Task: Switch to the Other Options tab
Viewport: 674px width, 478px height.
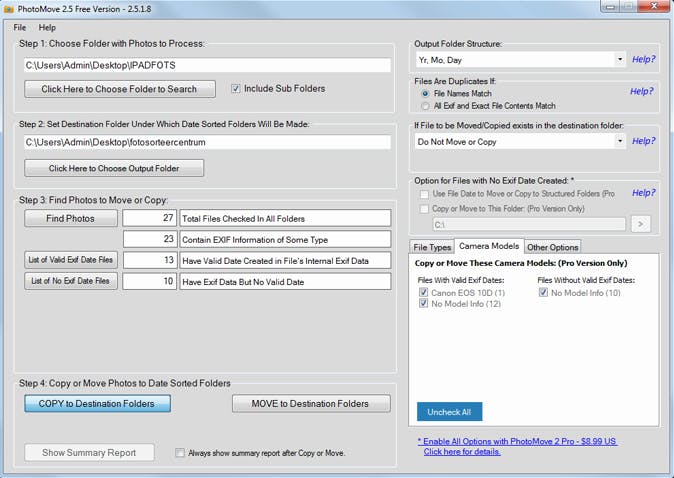Action: [553, 247]
